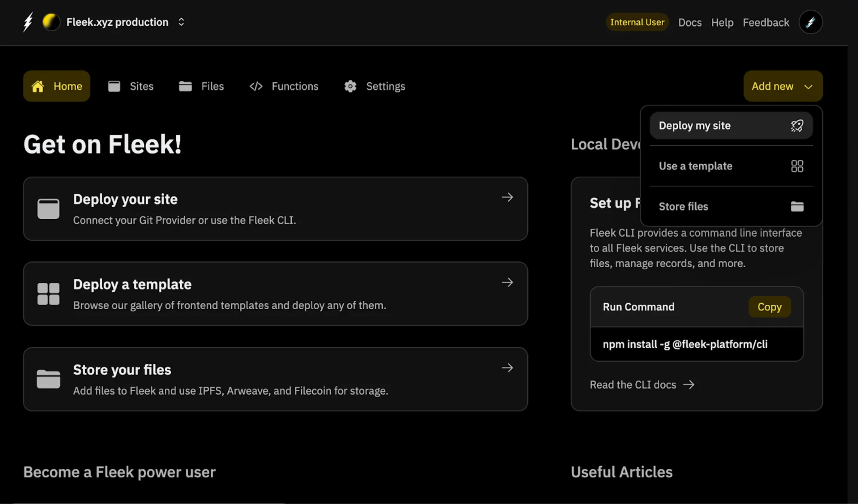This screenshot has height=504, width=858.
Task: Click the rocket icon beside Deploy my site
Action: [797, 126]
